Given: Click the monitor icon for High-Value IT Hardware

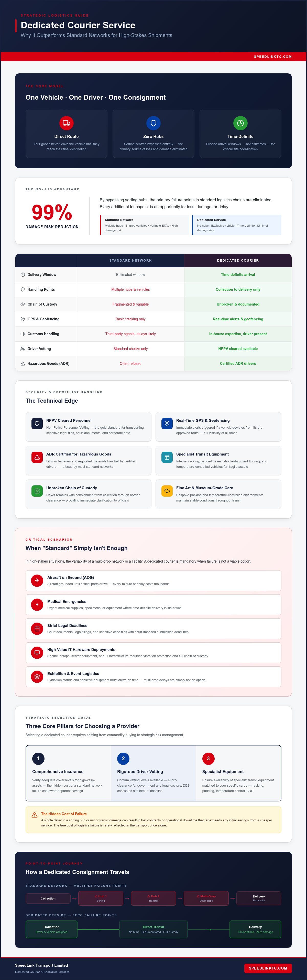Looking at the screenshot, I should coord(37,652).
